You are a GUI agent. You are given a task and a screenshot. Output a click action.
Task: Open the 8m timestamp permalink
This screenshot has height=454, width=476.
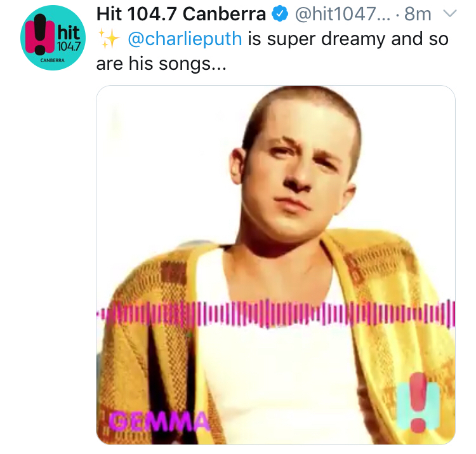(x=418, y=14)
